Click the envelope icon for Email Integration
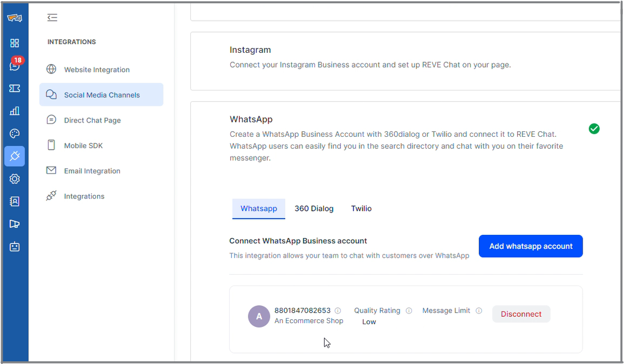Viewport: 624px width, 364px height. [51, 171]
